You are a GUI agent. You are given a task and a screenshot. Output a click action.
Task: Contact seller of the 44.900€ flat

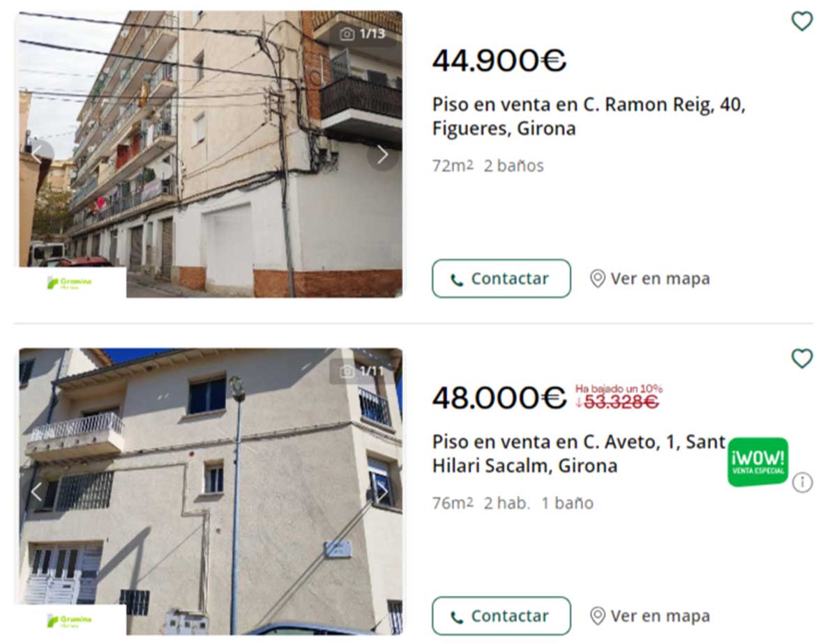point(502,279)
